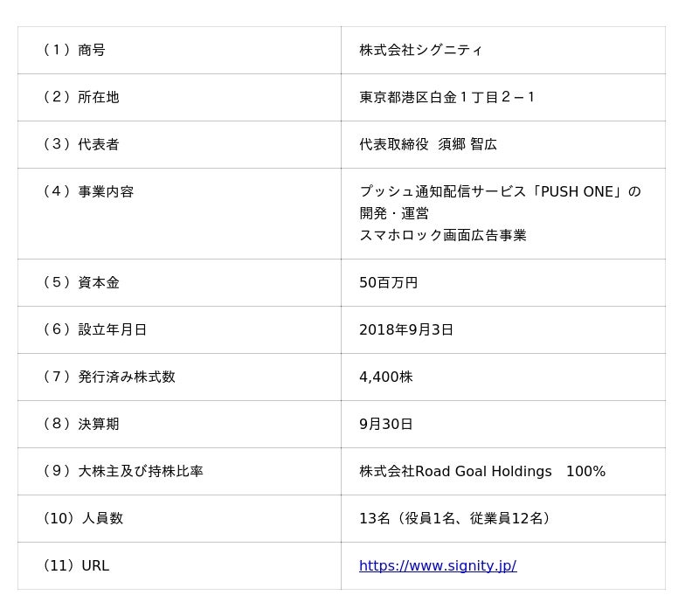Viewport: 699px width, 616px height.
Task: Open the https://www.signity.jp/ link
Action: point(437,566)
